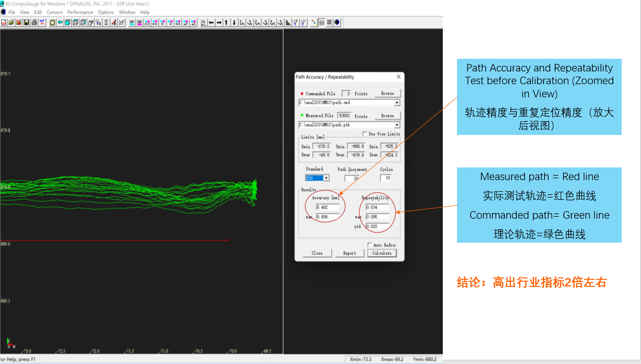The image size is (641, 364).
Task: Click the Measured File points count 53001
Action: (344, 115)
